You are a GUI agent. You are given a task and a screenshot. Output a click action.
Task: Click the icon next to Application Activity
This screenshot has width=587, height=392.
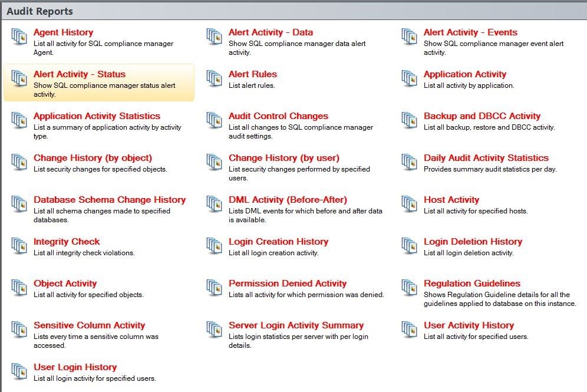(x=409, y=78)
